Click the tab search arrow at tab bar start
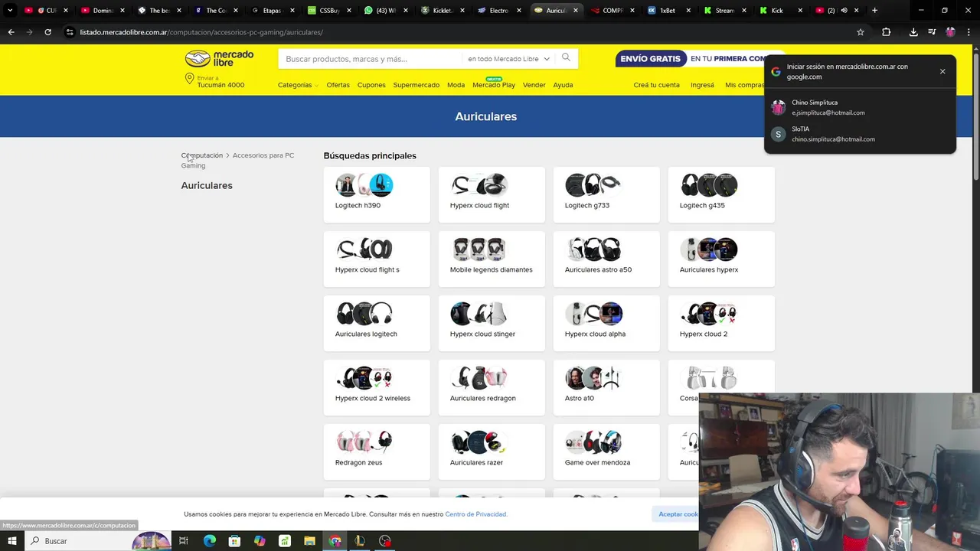Viewport: 980px width, 551px height. 10,10
